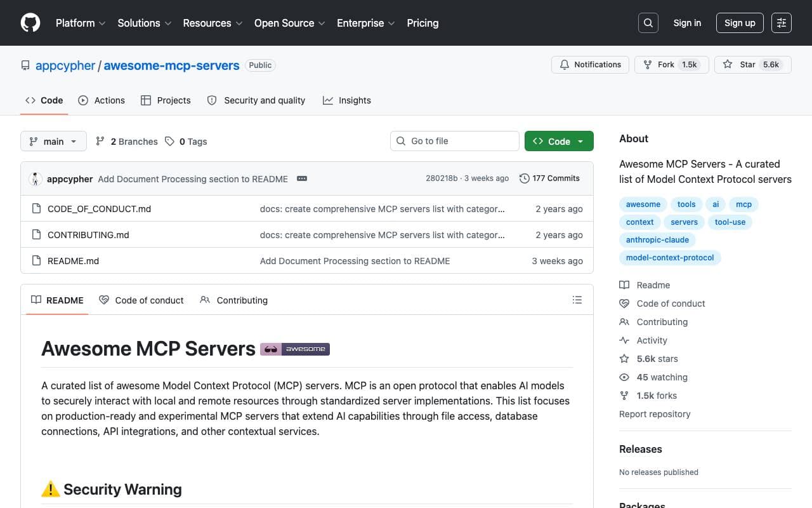
Task: Click the tools topic tag
Action: tap(686, 204)
